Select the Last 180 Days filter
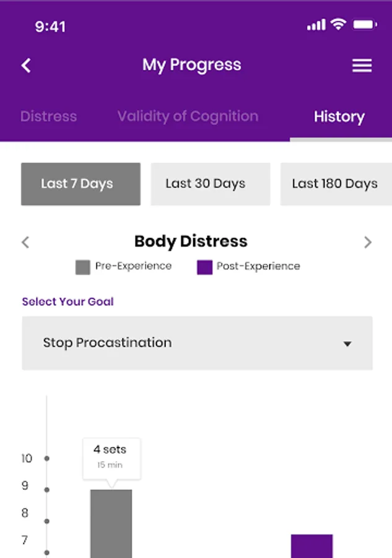This screenshot has height=558, width=392. [335, 184]
